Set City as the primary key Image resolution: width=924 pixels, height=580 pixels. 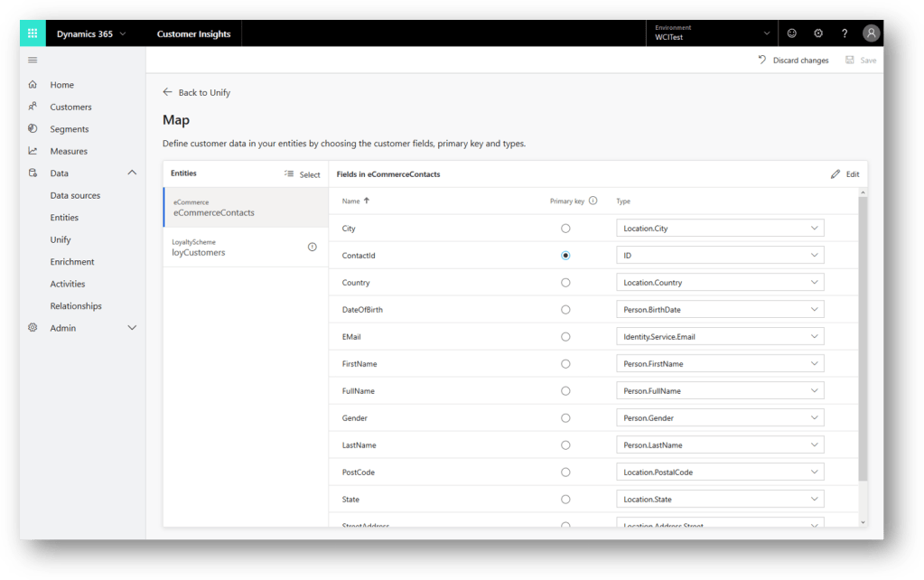565,229
